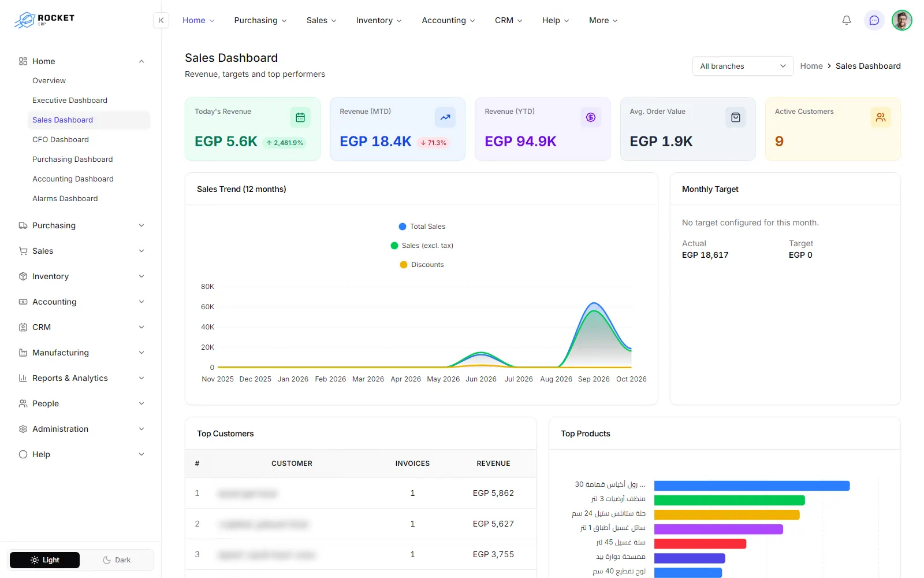Go to CFO Dashboard

(61, 139)
